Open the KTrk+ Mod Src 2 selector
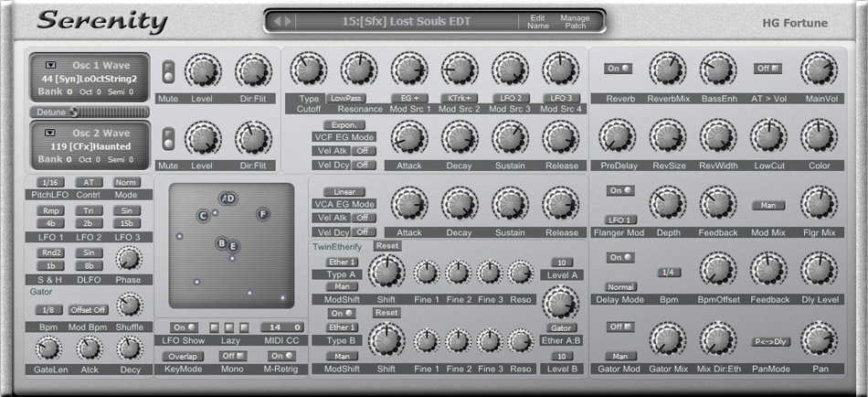 (x=459, y=98)
